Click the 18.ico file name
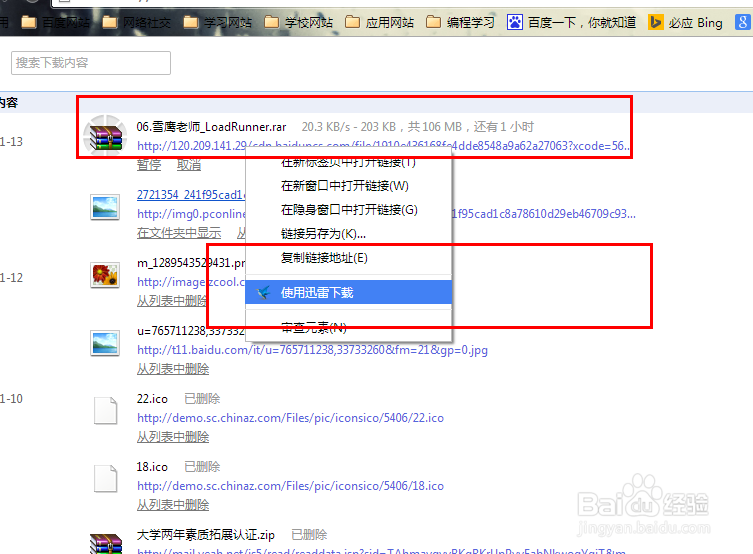Image resolution: width=753 pixels, height=554 pixels. tap(152, 467)
